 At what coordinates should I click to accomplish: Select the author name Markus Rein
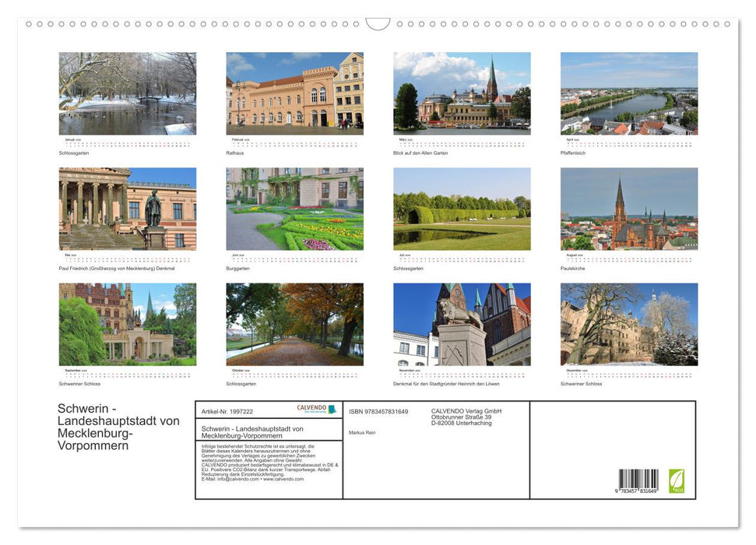coord(362,432)
